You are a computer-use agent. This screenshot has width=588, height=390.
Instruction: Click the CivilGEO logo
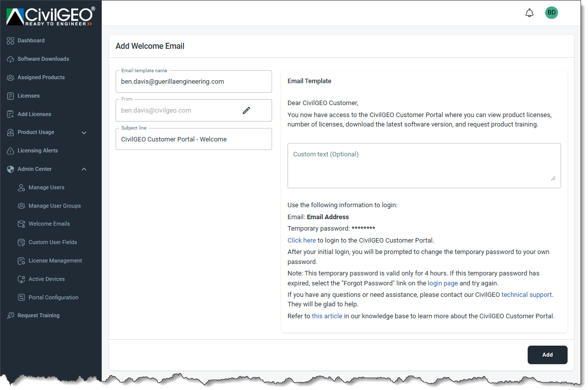point(51,16)
